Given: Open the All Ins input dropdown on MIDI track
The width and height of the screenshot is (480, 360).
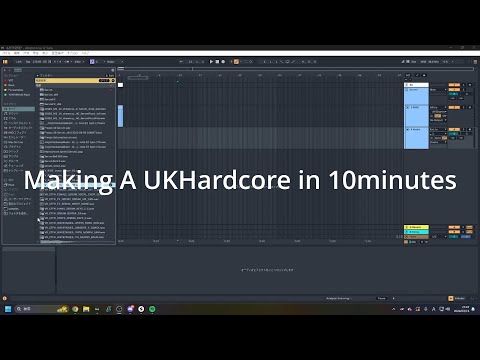Looking at the screenshot, I should [438, 108].
